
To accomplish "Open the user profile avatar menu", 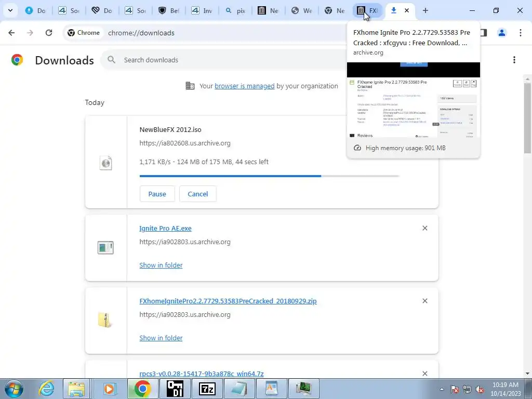I will pyautogui.click(x=501, y=33).
